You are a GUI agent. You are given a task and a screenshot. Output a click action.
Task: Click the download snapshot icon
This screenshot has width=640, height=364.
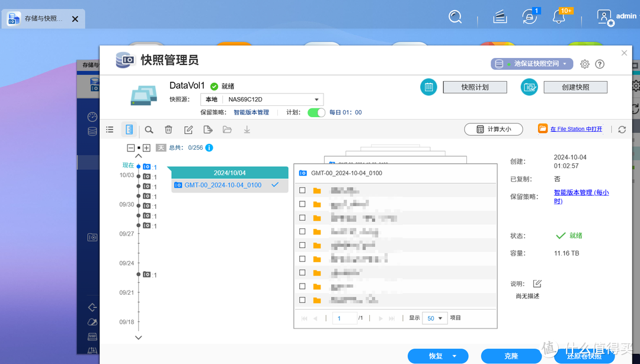[x=247, y=129]
